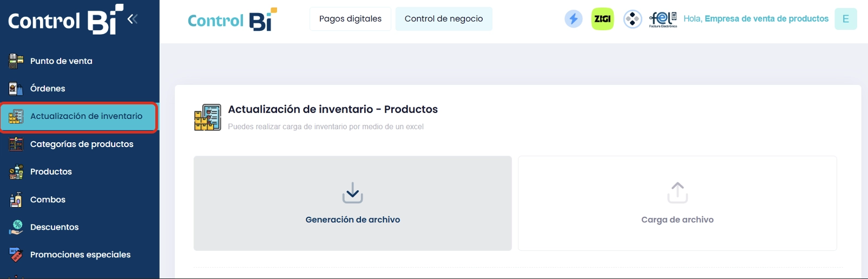Switch to Pagos digitales tab
868x279 pixels.
(x=350, y=19)
